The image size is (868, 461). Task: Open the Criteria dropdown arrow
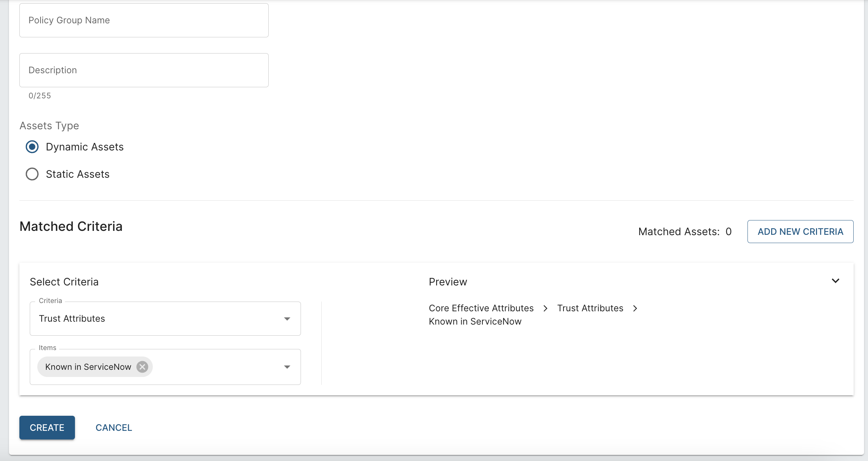[287, 319]
